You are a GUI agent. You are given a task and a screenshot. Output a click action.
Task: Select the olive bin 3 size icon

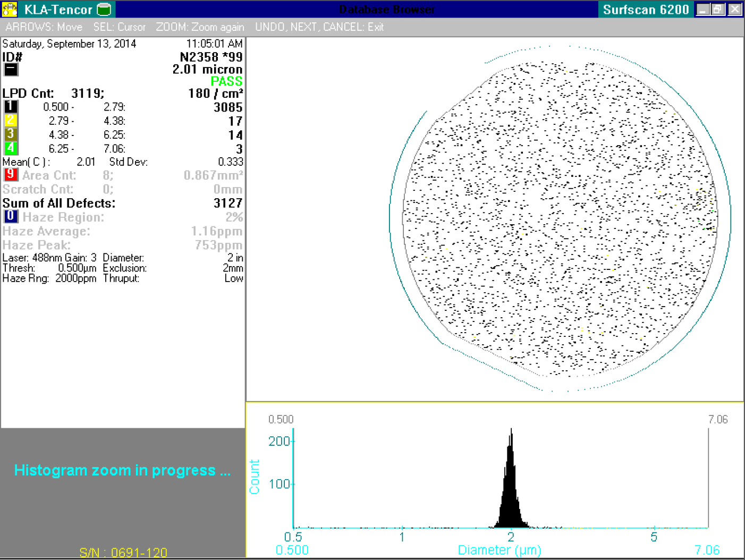[x=10, y=134]
